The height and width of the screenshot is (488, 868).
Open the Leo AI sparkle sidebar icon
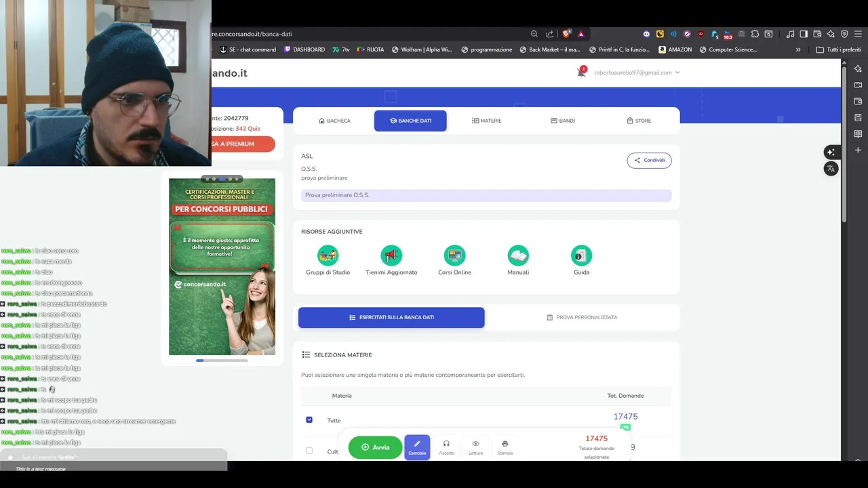point(858,68)
